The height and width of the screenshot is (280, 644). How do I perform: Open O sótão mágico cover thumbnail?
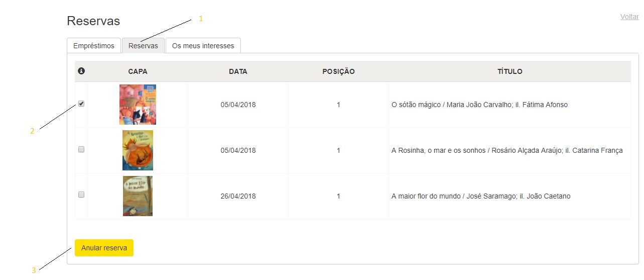(138, 105)
